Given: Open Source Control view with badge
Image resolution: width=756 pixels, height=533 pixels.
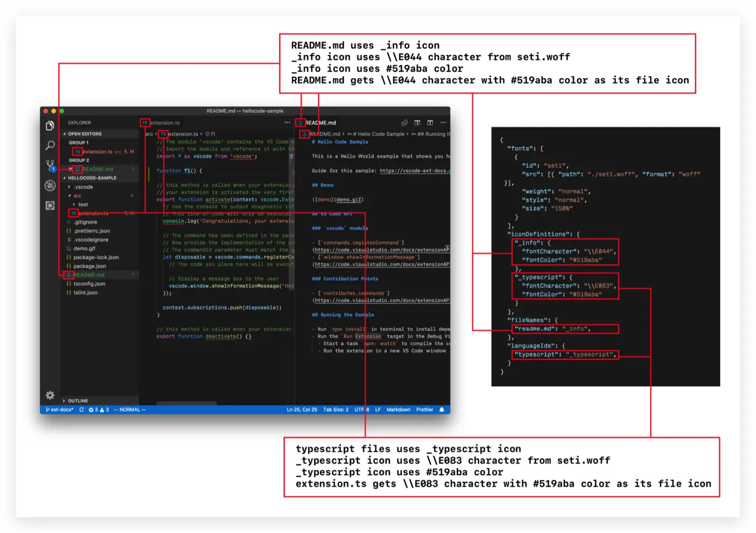Looking at the screenshot, I should pos(50,165).
